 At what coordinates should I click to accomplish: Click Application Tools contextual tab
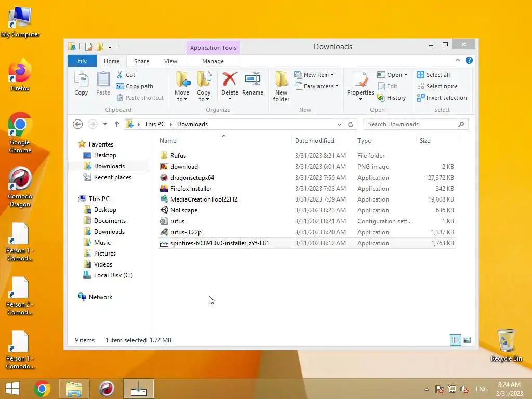tap(213, 48)
